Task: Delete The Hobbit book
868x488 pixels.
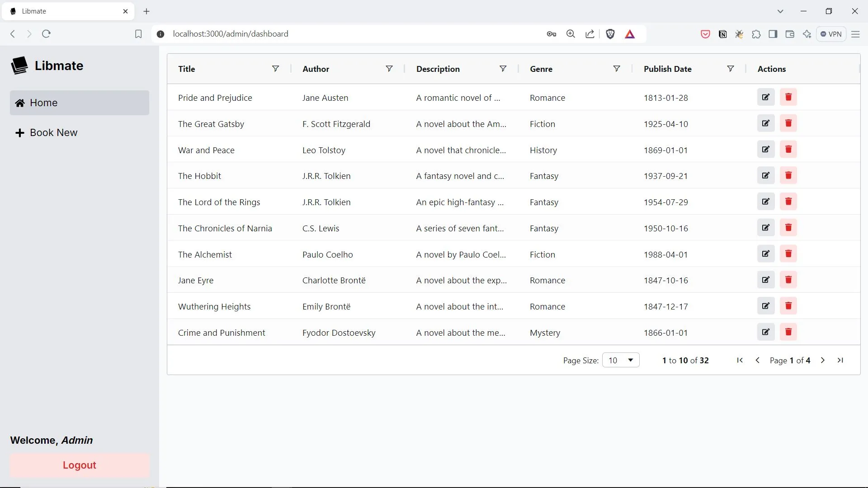Action: (788, 175)
